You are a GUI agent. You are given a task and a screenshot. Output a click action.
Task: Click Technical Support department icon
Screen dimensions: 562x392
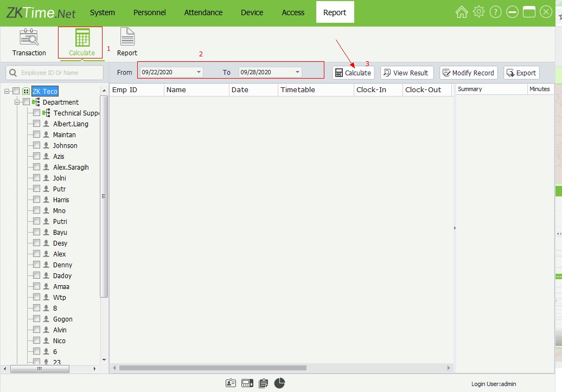[46, 113]
